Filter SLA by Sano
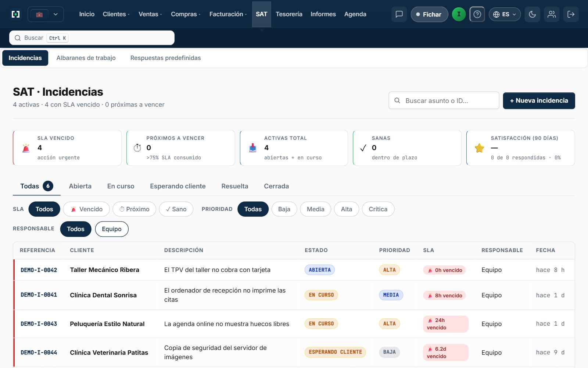 (176, 209)
